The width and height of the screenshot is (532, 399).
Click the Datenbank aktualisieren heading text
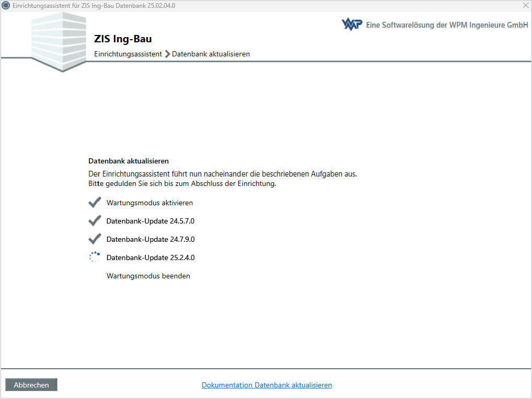128,161
